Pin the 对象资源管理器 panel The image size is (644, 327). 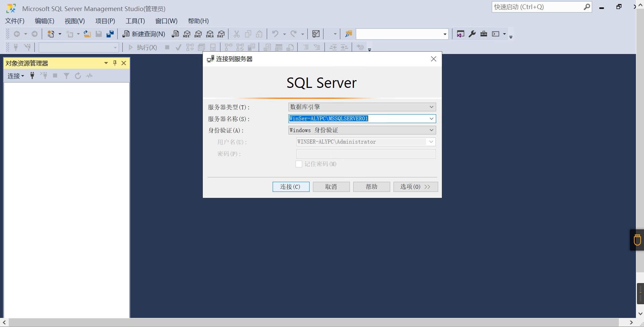tap(115, 63)
